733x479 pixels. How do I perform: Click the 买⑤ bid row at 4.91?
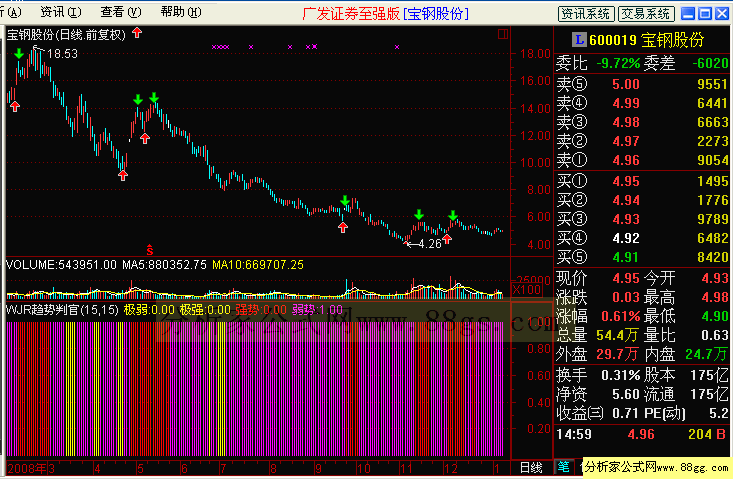(642, 257)
